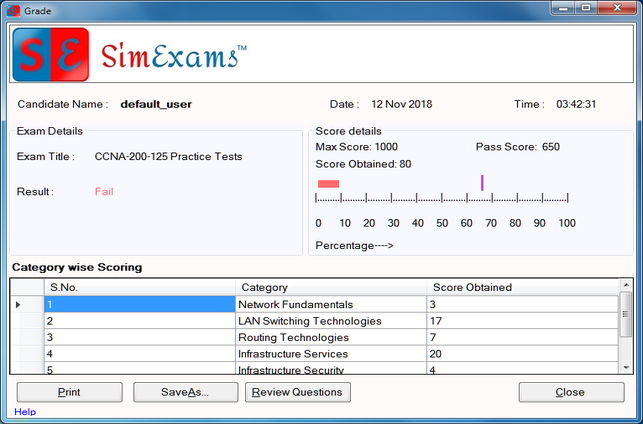Click the CCNA-200-125 Practice Tests title

click(168, 157)
